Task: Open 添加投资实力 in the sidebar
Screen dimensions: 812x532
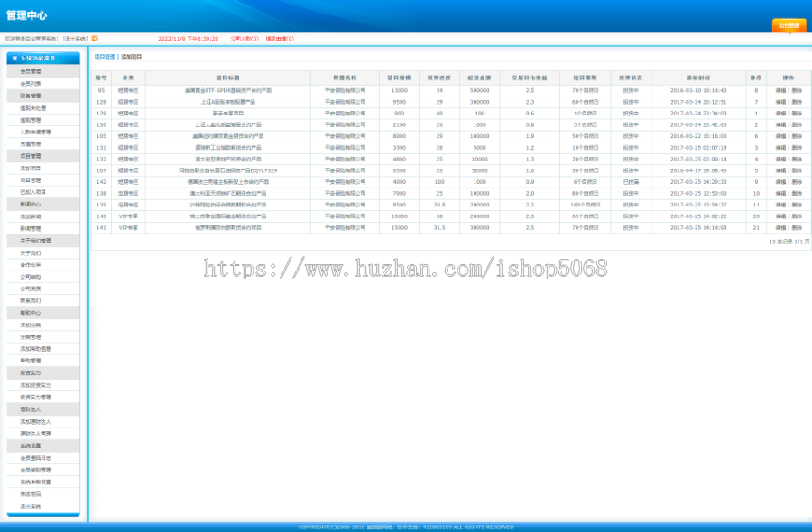Action: (36, 385)
